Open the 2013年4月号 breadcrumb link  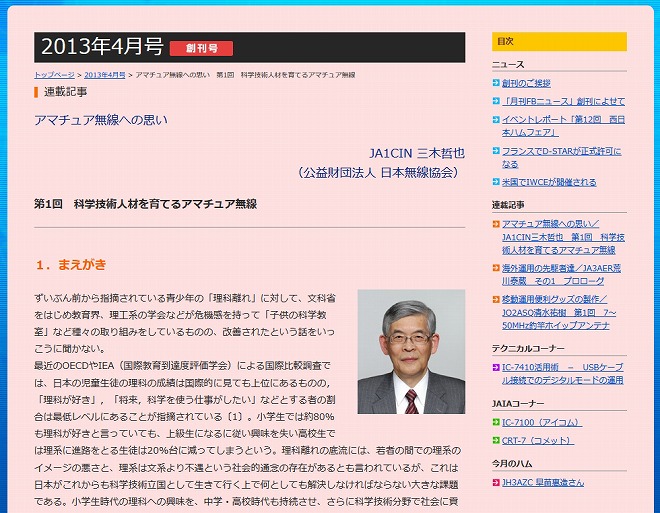pos(105,75)
